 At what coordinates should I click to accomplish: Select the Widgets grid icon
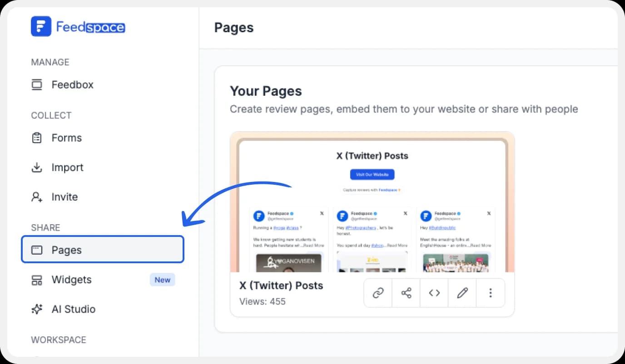[x=36, y=280]
